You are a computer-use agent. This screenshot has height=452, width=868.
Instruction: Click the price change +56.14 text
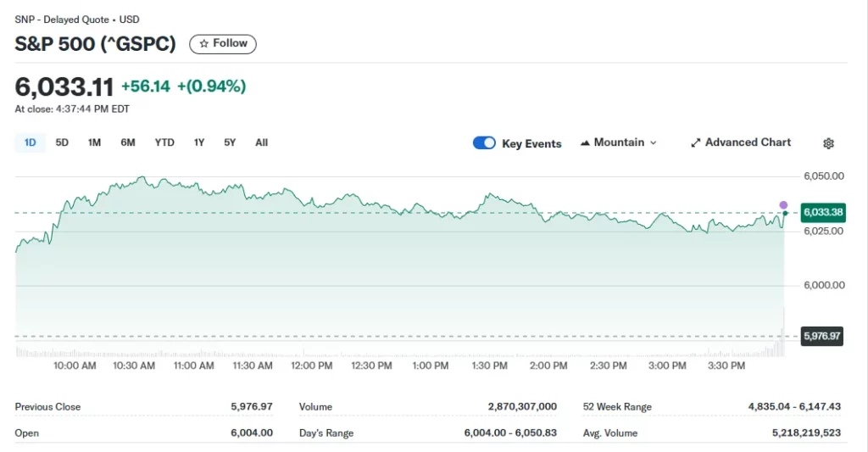coord(146,86)
